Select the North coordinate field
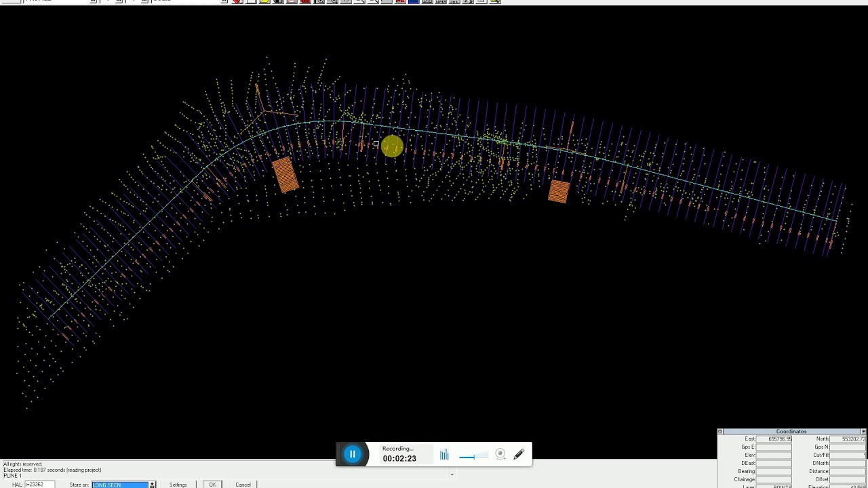This screenshot has width=868, height=488. coord(848,439)
